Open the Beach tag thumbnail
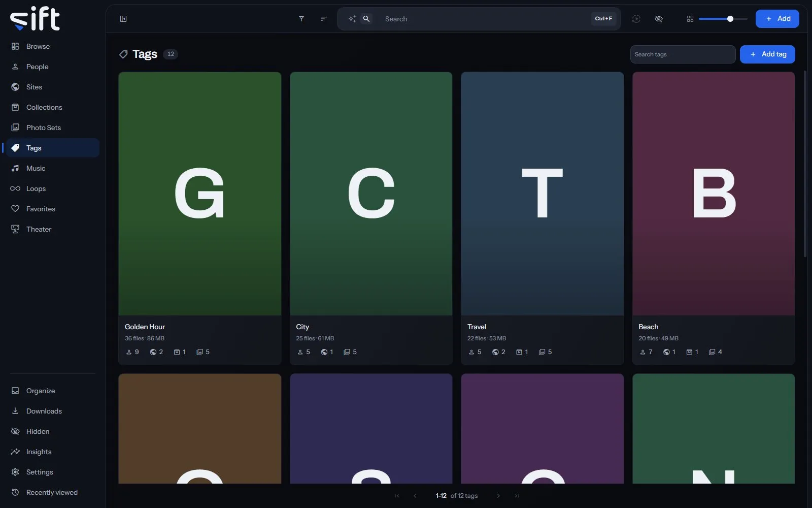The height and width of the screenshot is (508, 812). (714, 194)
